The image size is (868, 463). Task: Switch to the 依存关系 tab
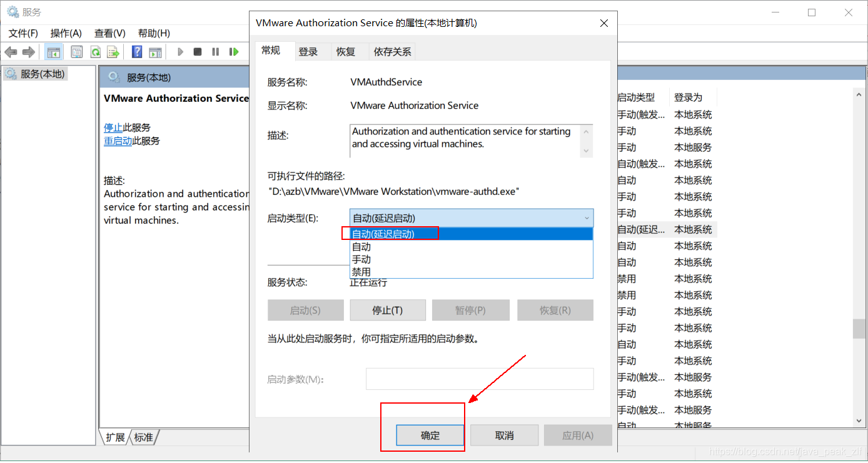393,52
